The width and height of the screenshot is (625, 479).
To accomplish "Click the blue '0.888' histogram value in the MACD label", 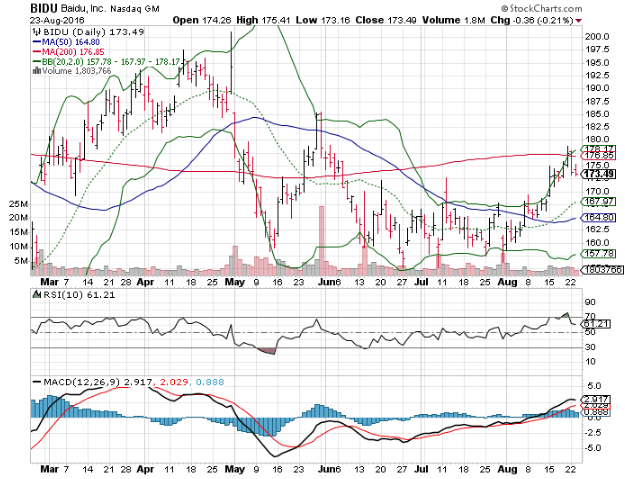I will pos(210,382).
